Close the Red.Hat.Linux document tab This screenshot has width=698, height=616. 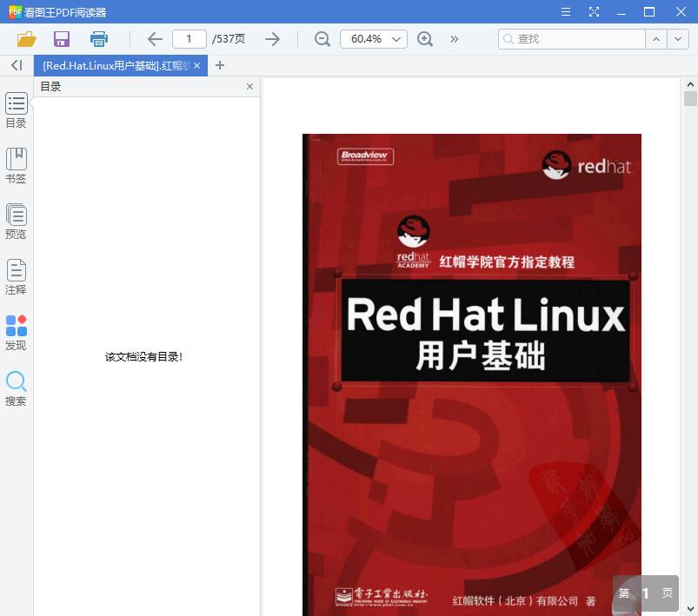[x=196, y=66]
